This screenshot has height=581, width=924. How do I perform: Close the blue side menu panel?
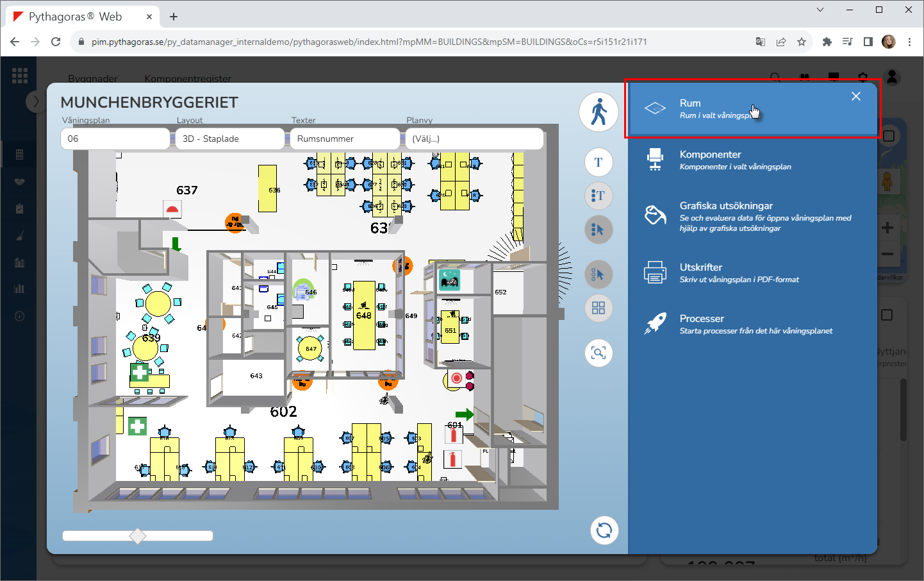(x=856, y=96)
